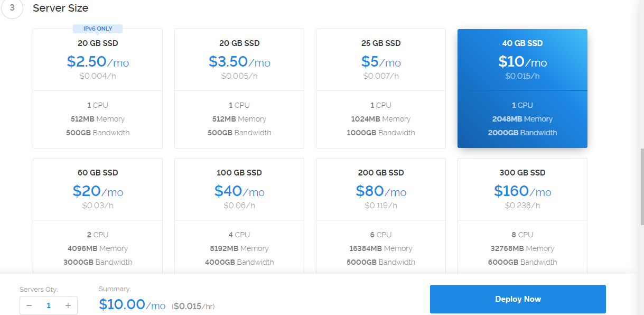
Task: Click the Deploy Now button
Action: pyautogui.click(x=518, y=299)
